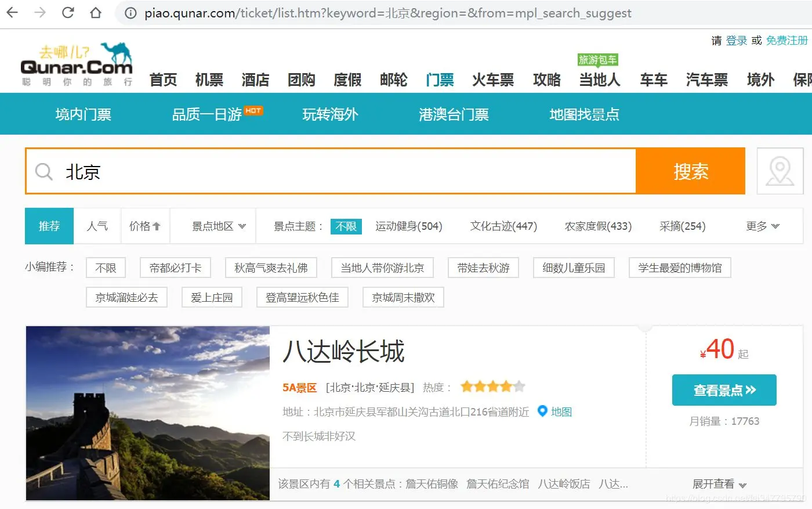Click the magnifier icon in the search box
The height and width of the screenshot is (509, 812).
tap(43, 171)
